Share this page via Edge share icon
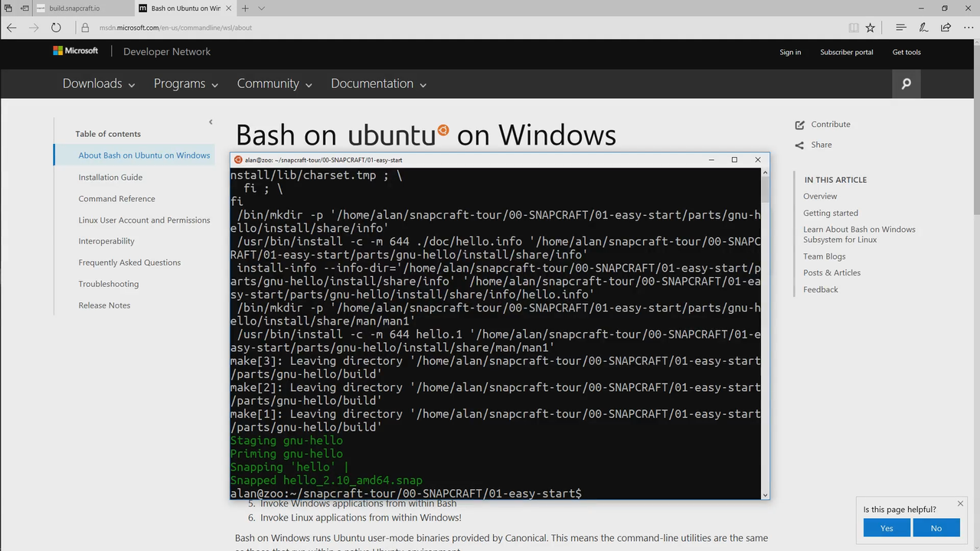The height and width of the screenshot is (551, 980). click(x=946, y=28)
